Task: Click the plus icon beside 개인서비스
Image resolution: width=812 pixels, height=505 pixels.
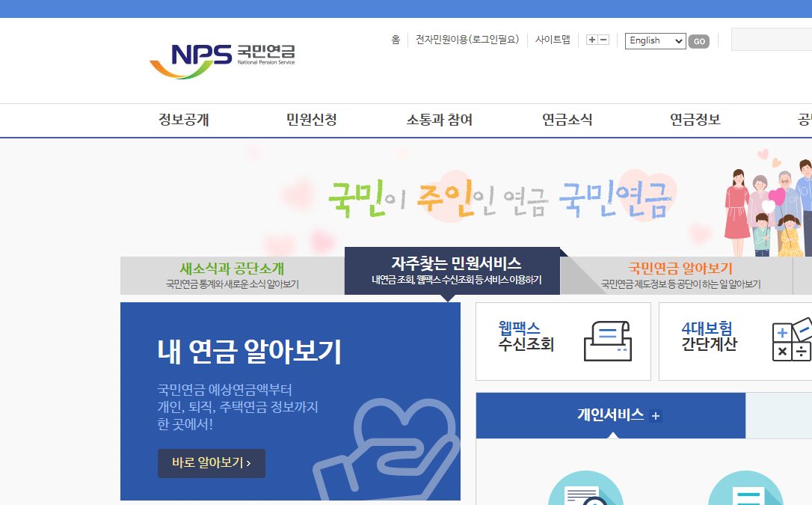Action: pyautogui.click(x=656, y=416)
